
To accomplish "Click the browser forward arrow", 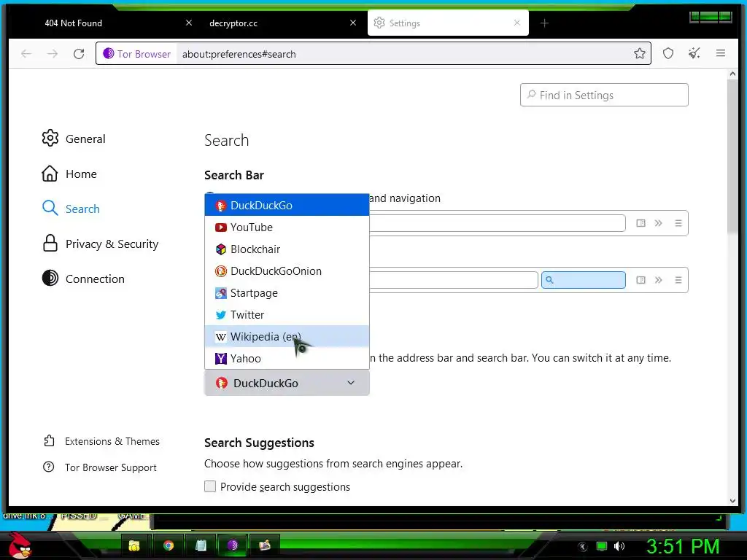I will point(53,54).
